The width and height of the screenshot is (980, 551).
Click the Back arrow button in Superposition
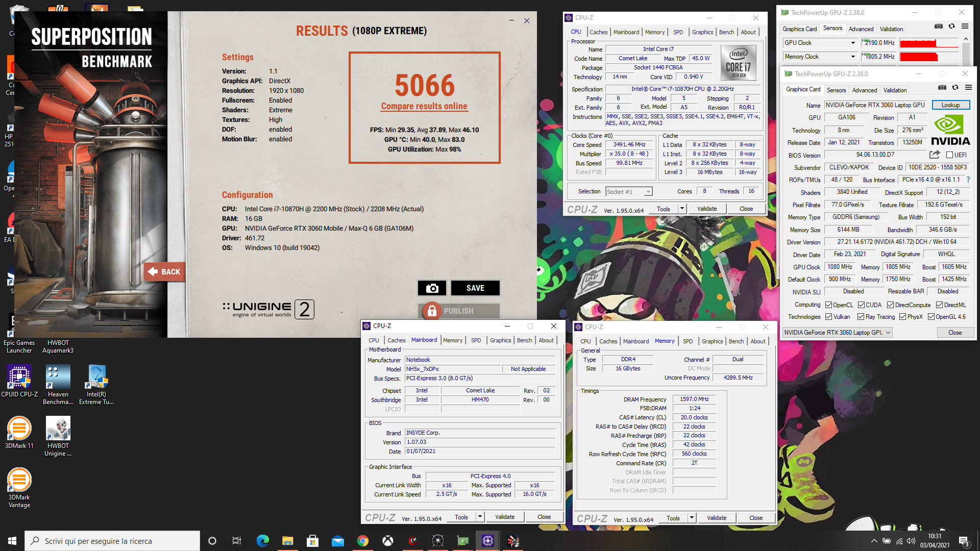click(164, 272)
